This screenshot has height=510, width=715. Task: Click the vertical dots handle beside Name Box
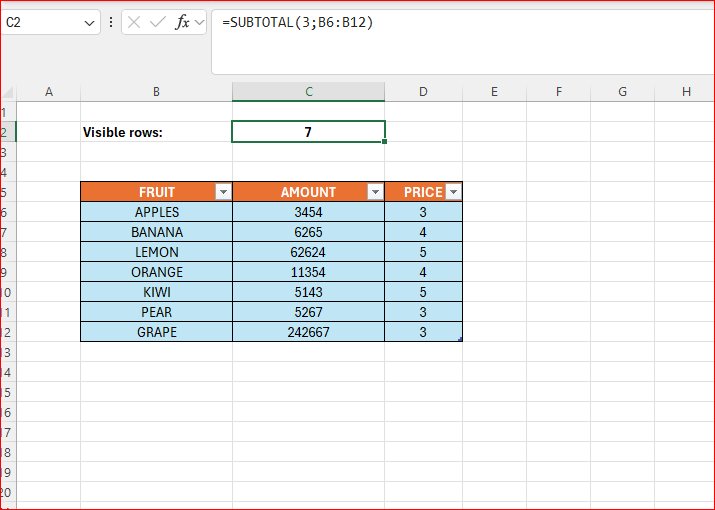click(110, 23)
